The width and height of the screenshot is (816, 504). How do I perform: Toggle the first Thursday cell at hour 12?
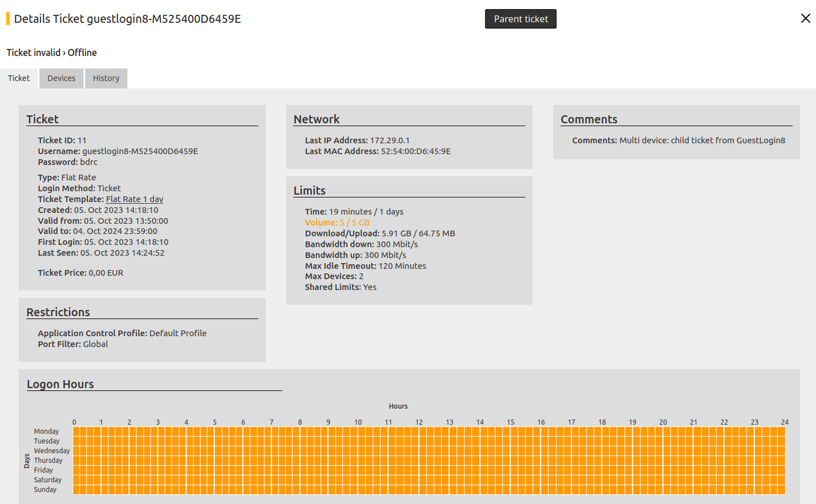click(422, 461)
